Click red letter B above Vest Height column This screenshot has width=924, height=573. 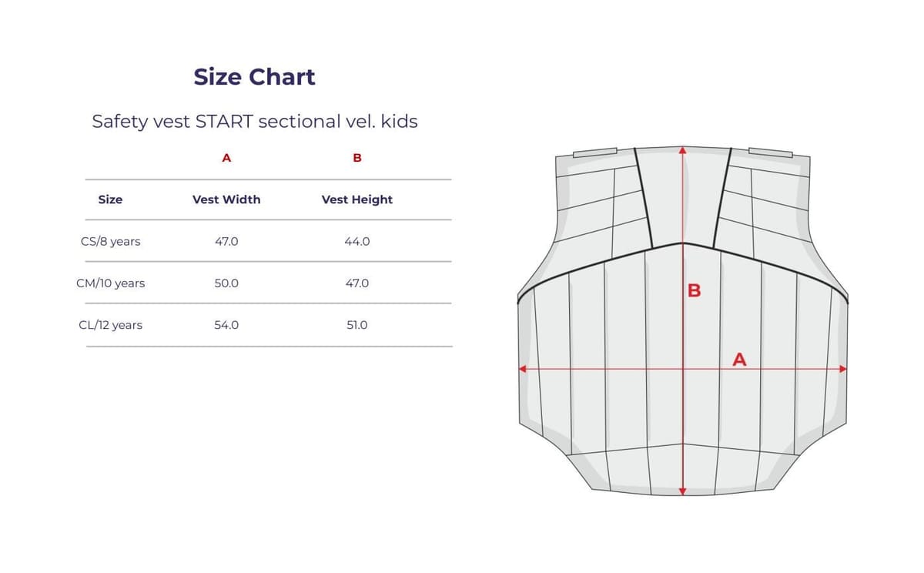(357, 158)
